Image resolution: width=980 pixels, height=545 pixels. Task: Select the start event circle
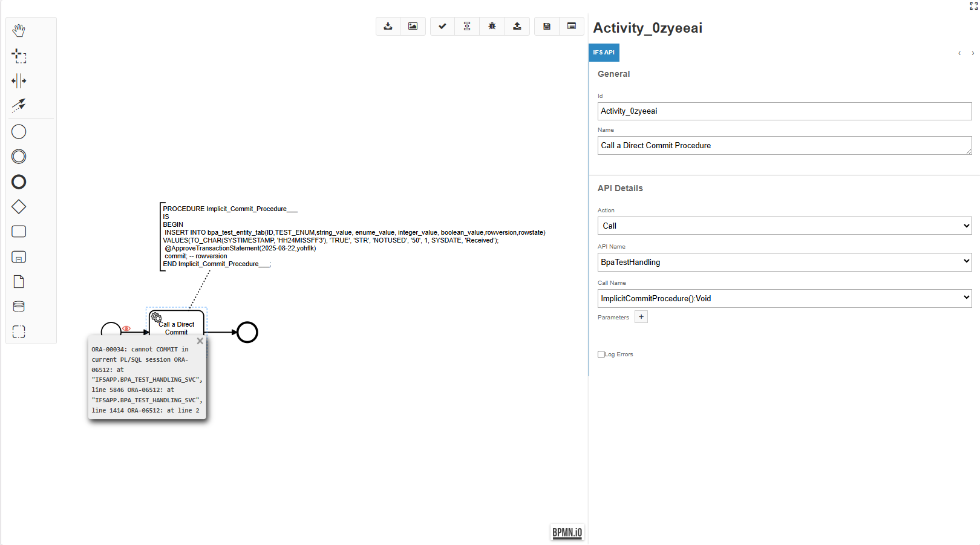[x=111, y=328]
